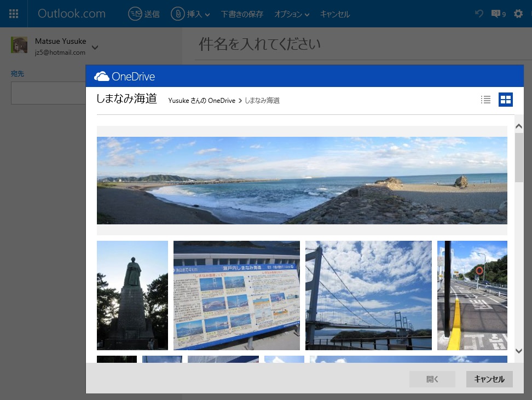Click the 開く open button
Screen dimensions: 532x400
click(x=432, y=379)
